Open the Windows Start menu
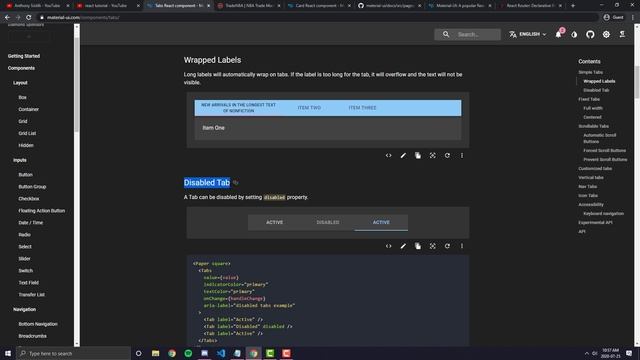 (x=8, y=353)
